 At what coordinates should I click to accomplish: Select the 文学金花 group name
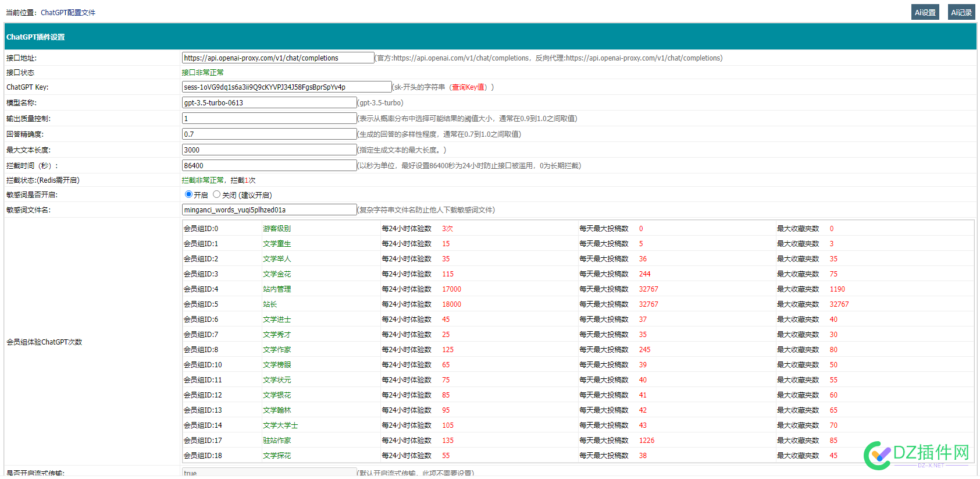point(277,274)
